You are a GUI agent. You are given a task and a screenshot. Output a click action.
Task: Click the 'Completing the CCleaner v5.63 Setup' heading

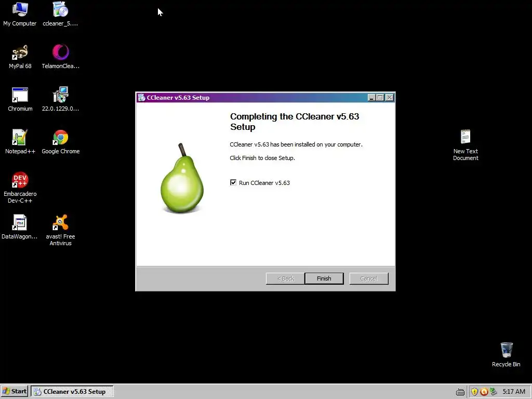click(295, 122)
